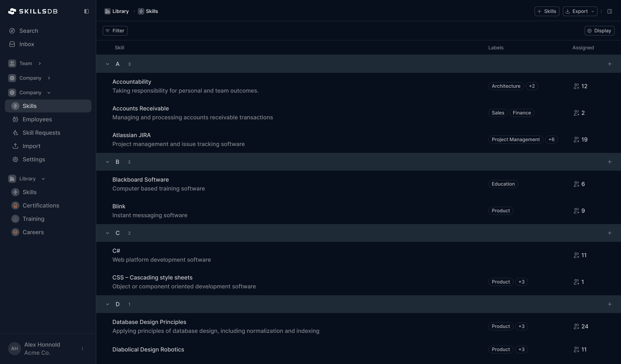Select the Employees icon in sidebar
This screenshot has width=621, height=364.
15,119
